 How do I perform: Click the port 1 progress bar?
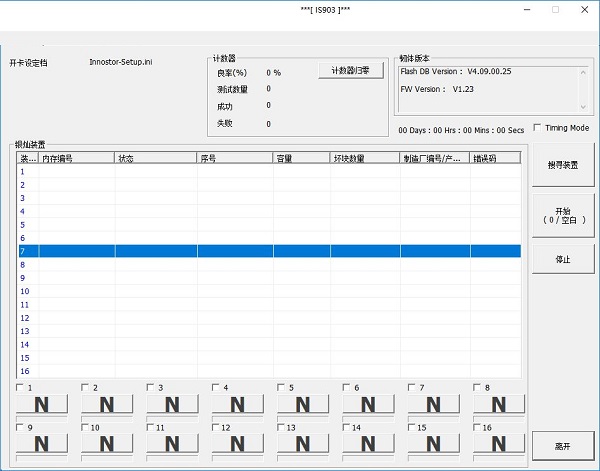pyautogui.click(x=42, y=418)
